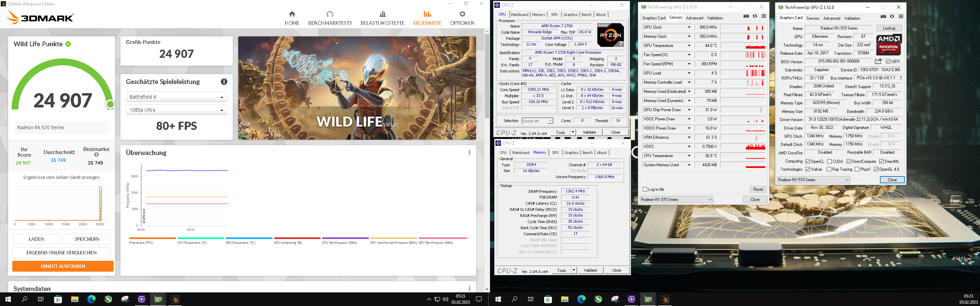Open Start menu on the left taskbar

tap(9, 299)
